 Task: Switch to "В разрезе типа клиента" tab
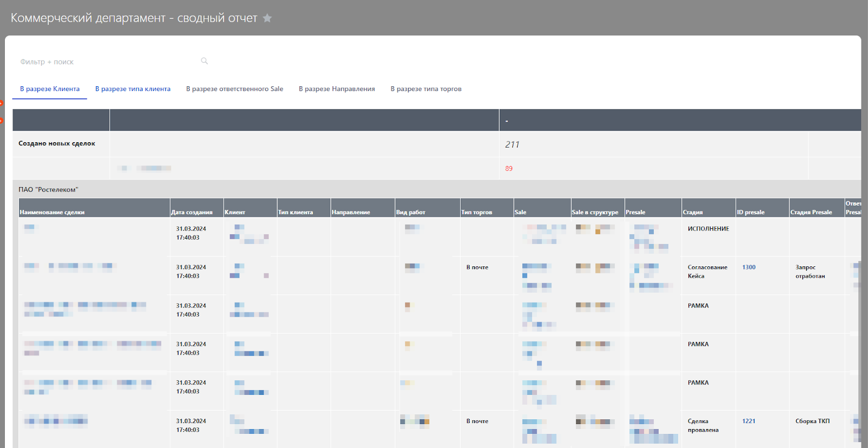coord(133,89)
